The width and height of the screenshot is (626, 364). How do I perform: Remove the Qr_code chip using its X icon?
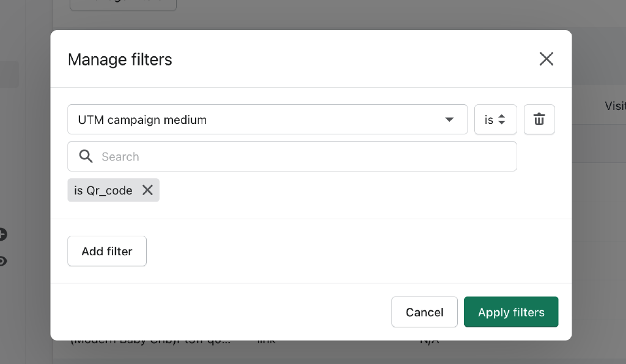coord(147,190)
